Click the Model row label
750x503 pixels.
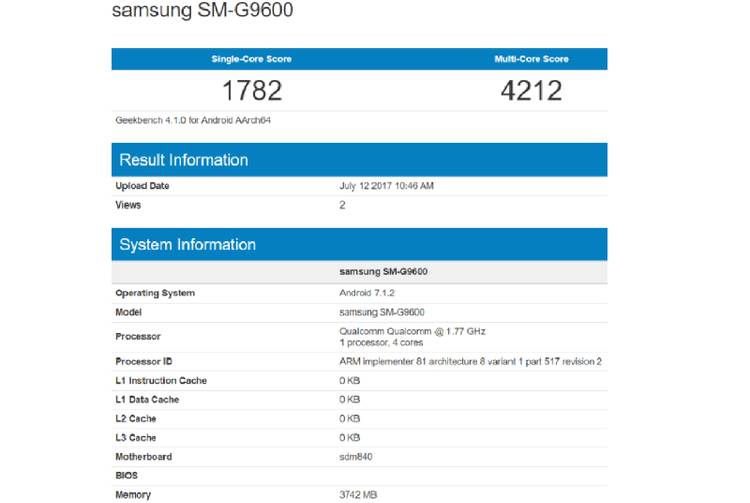130,311
